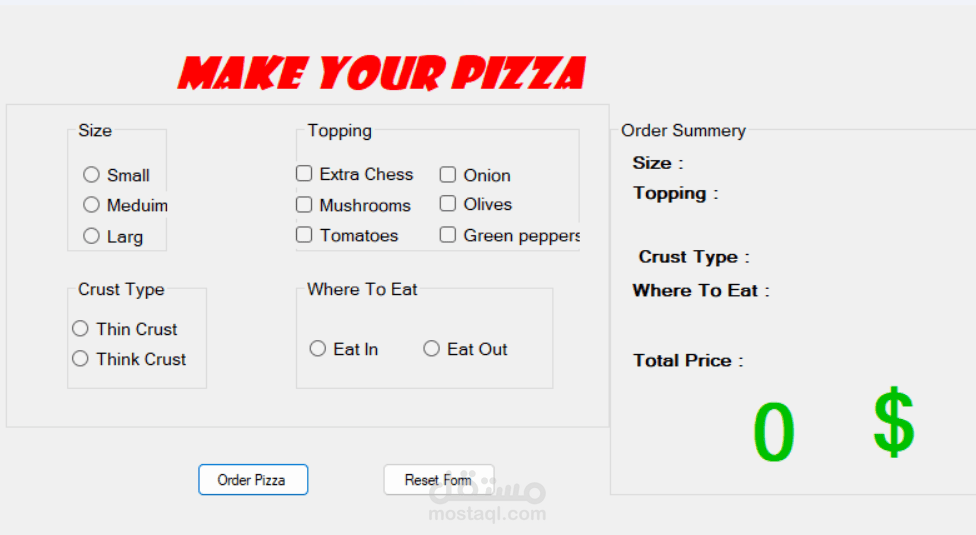Click the Order Pizza button

tap(253, 480)
